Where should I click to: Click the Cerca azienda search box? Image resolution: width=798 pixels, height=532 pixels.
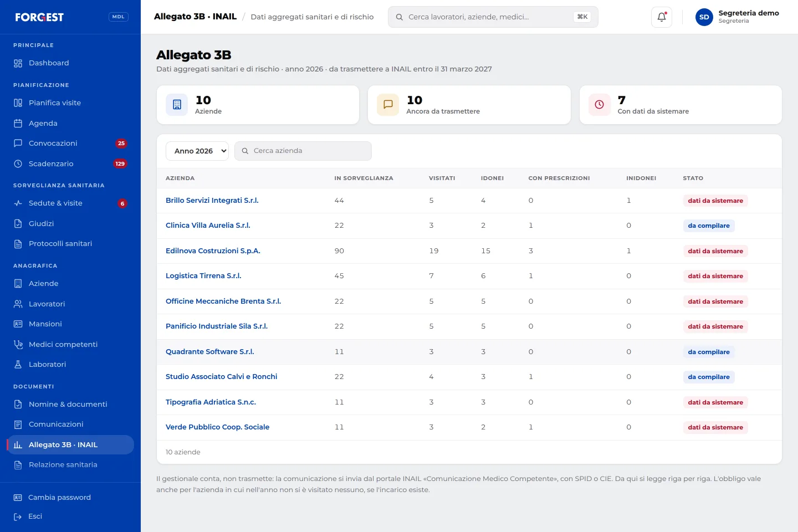303,151
